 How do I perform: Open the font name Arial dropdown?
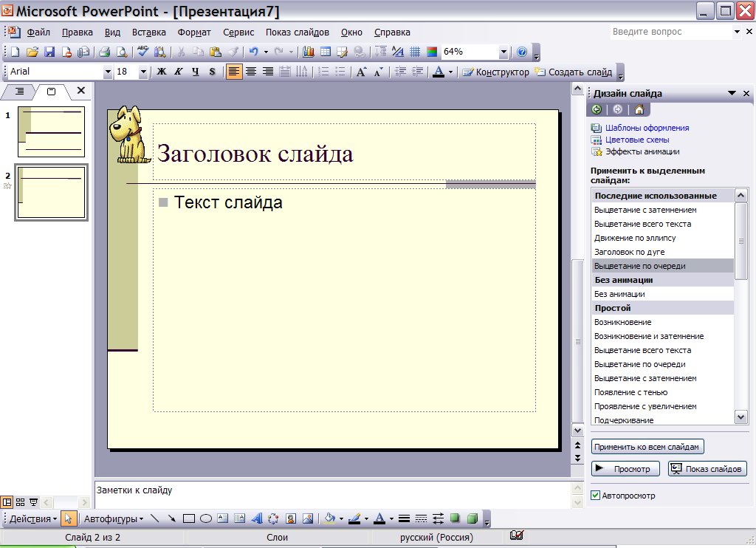coord(108,72)
